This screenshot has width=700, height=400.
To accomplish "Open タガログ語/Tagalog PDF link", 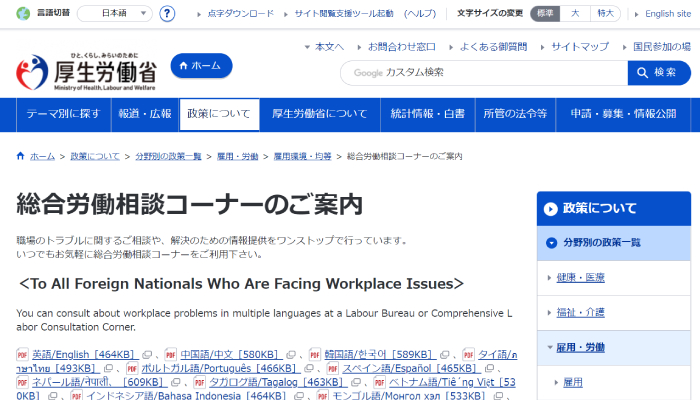I will click(278, 383).
